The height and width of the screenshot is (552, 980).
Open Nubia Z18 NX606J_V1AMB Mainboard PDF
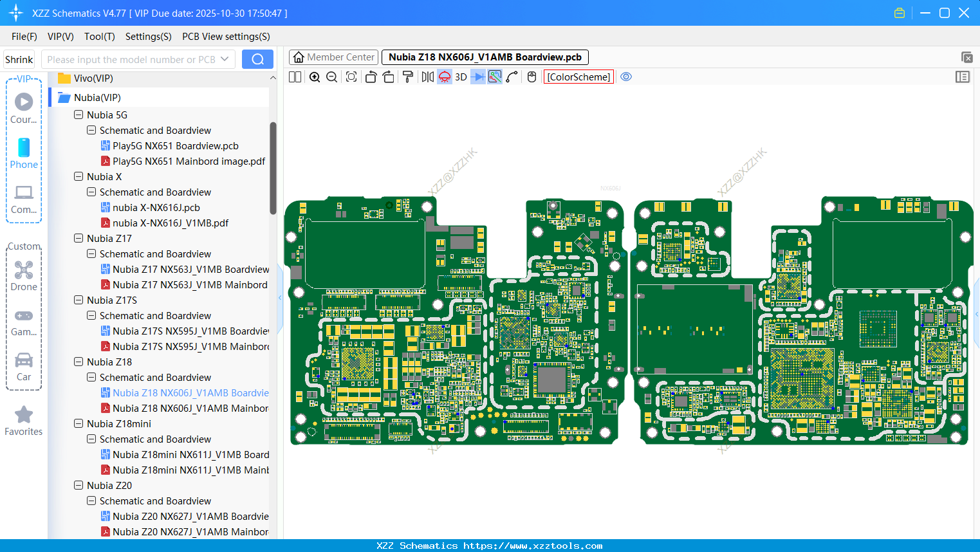coord(185,408)
